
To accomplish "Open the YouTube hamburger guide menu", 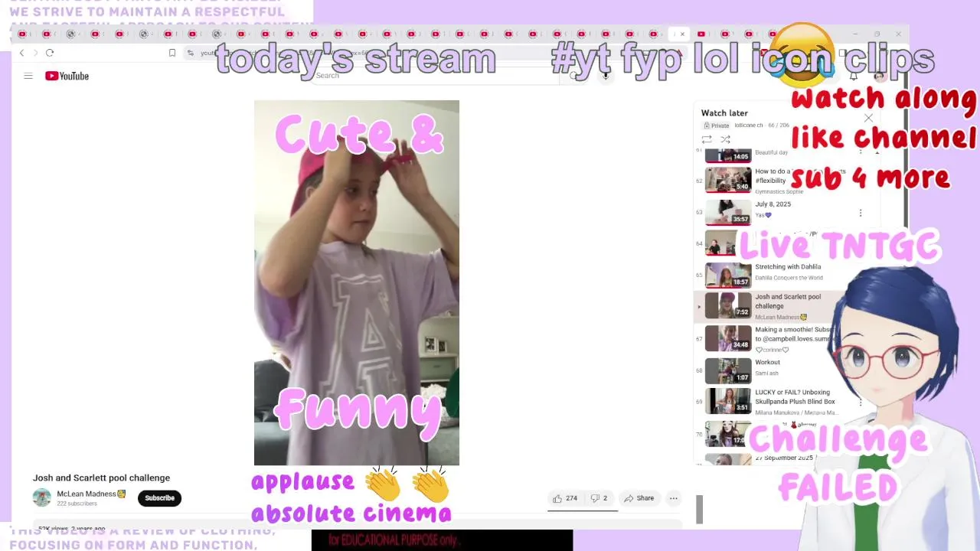I will (28, 76).
